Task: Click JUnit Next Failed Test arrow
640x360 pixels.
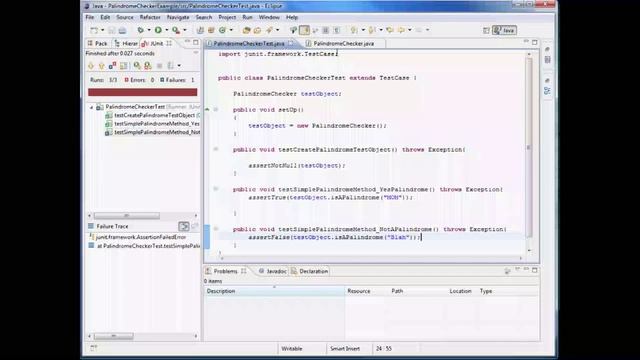Action: click(91, 66)
